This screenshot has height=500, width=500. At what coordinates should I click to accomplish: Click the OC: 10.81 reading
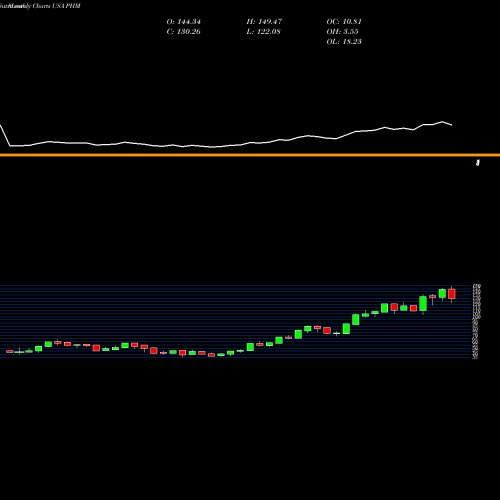(x=344, y=22)
